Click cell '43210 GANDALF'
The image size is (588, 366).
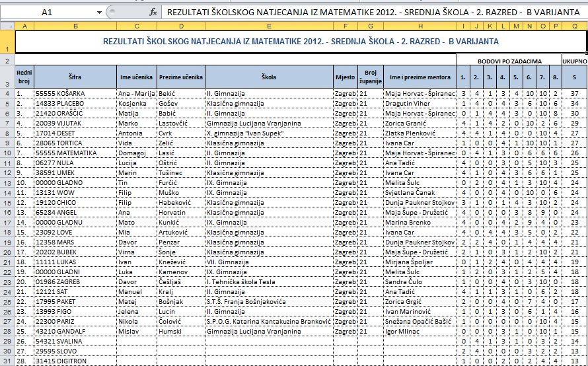tap(75, 332)
